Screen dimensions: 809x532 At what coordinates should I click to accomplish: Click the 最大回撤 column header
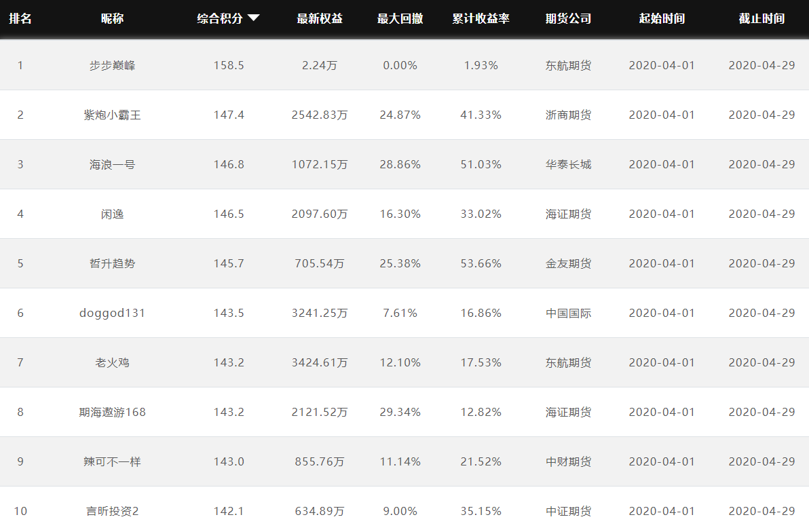tap(400, 18)
